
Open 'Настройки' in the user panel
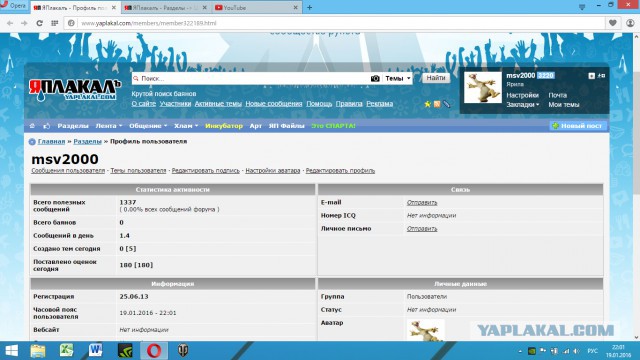(522, 95)
